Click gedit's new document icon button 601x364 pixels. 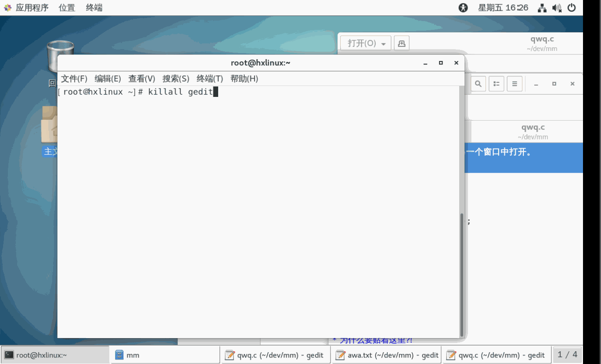pyautogui.click(x=401, y=43)
